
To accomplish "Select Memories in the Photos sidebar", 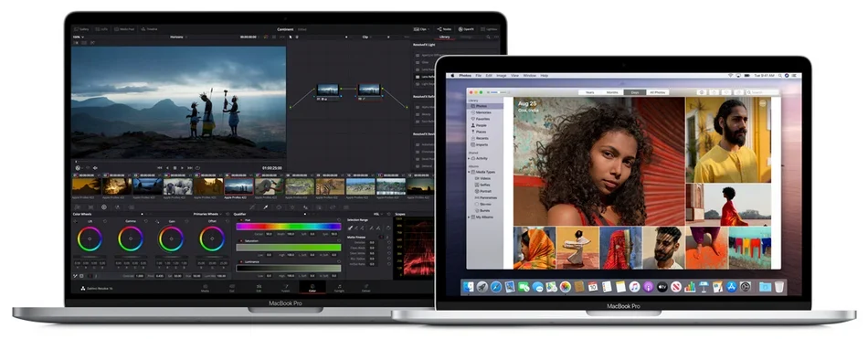I will pyautogui.click(x=482, y=111).
